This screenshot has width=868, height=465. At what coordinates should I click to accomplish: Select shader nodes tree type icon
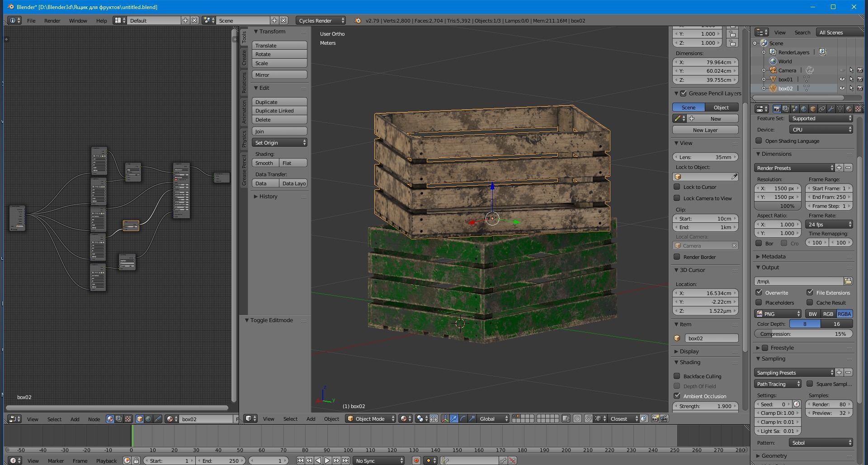point(110,419)
